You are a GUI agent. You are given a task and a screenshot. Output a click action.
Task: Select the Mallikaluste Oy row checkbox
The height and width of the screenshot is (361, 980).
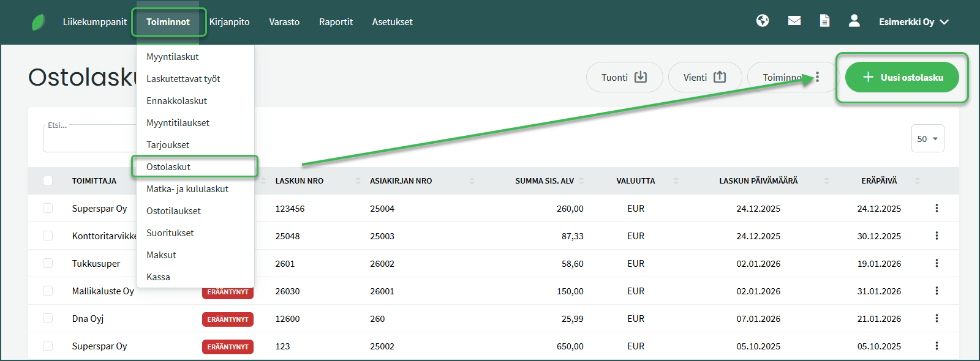[48, 291]
